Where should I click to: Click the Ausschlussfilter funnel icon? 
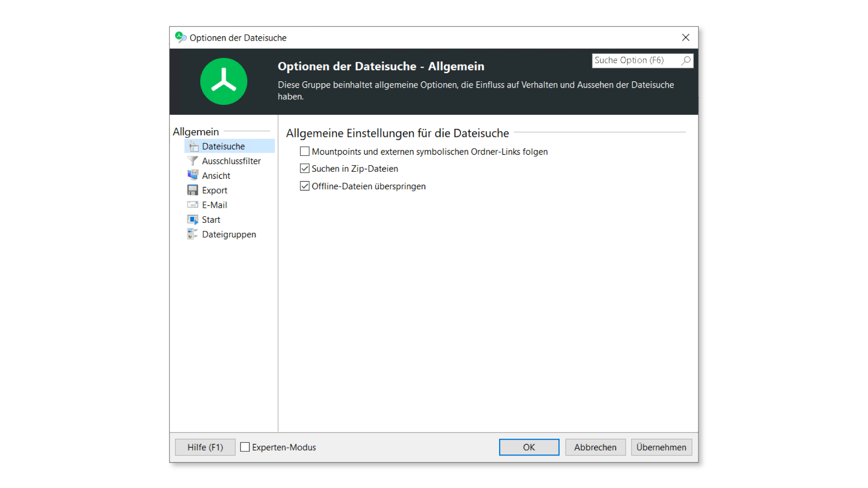point(193,161)
